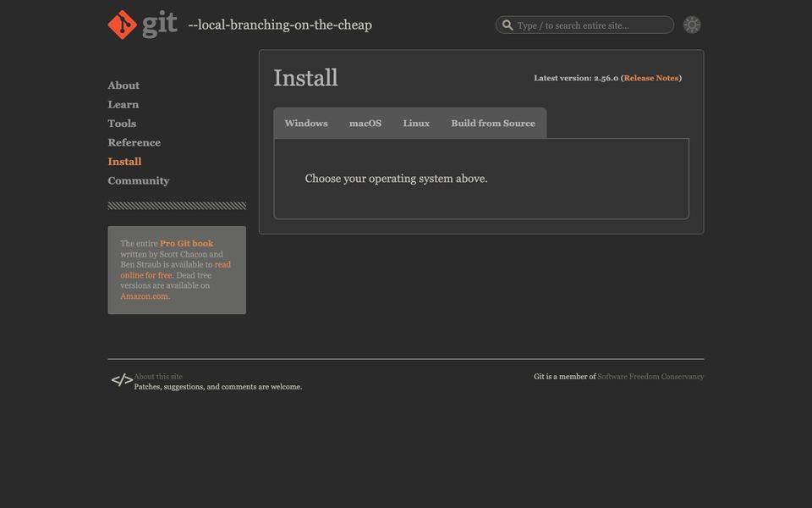The image size is (812, 508).
Task: Navigate to Reference in sidebar
Action: point(134,142)
